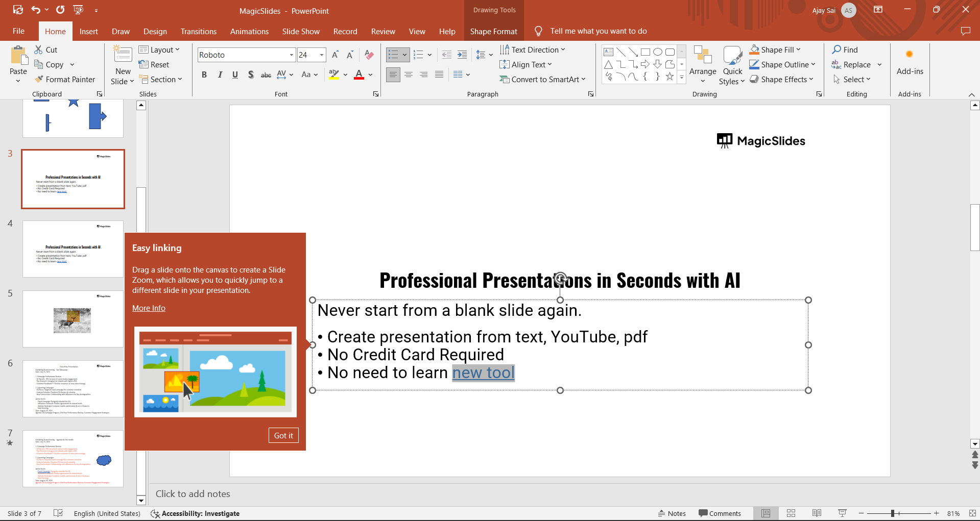Toggle Italic formatting

tap(220, 75)
